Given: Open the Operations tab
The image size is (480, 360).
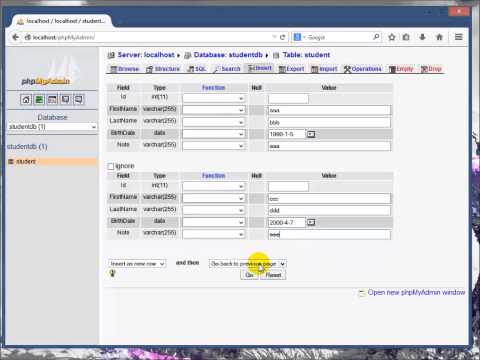Looking at the screenshot, I should tap(363, 69).
